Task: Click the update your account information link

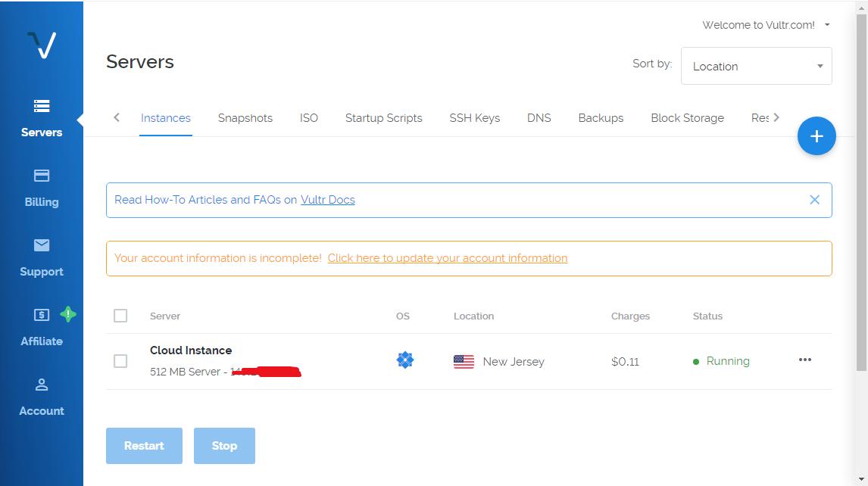Action: [x=447, y=258]
